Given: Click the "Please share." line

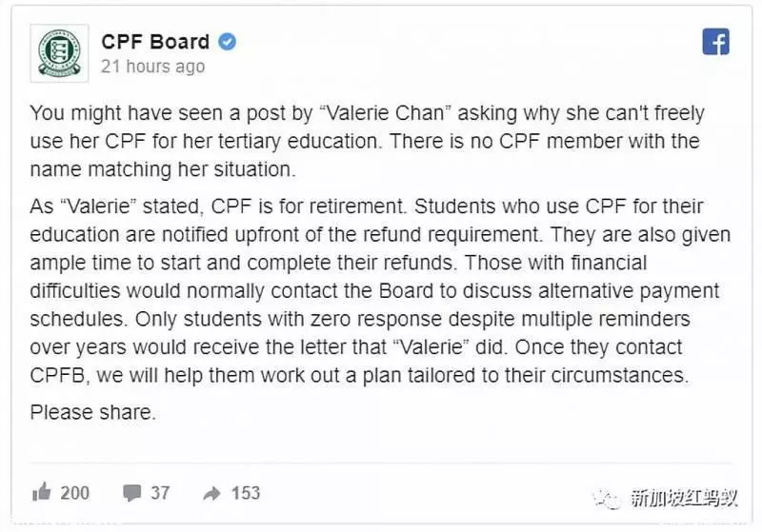Looking at the screenshot, I should click(x=92, y=412).
